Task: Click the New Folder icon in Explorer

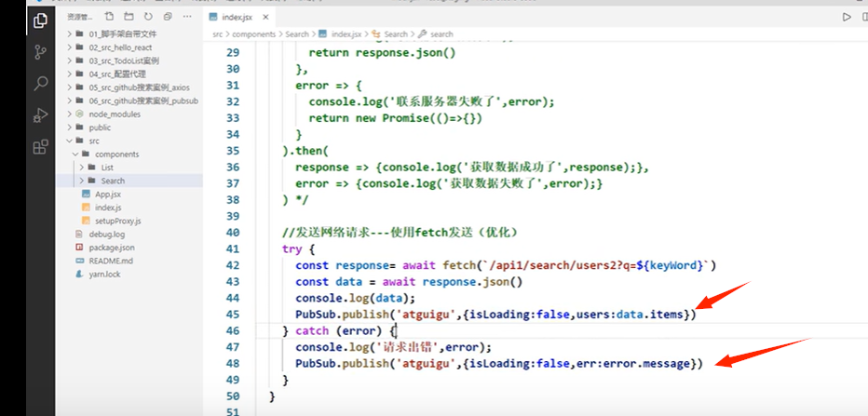Action: click(x=129, y=17)
